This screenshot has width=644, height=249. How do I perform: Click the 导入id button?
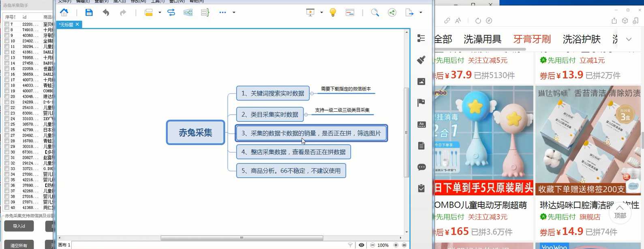[19, 226]
